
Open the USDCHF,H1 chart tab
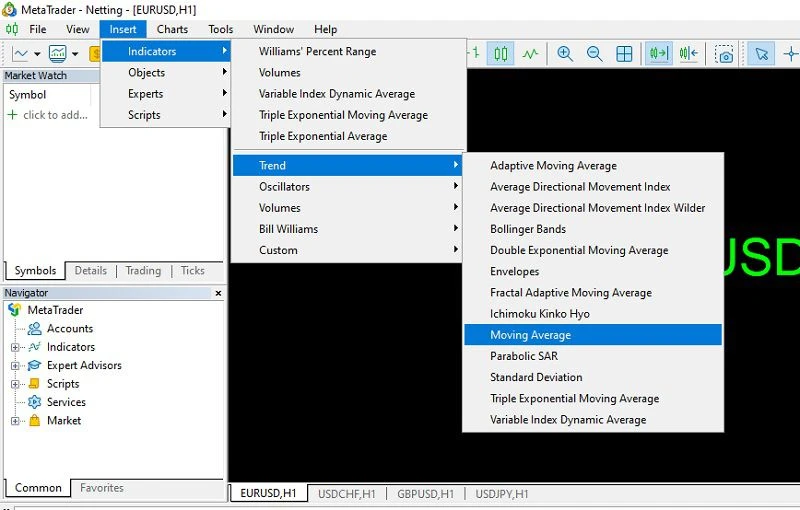click(x=346, y=494)
